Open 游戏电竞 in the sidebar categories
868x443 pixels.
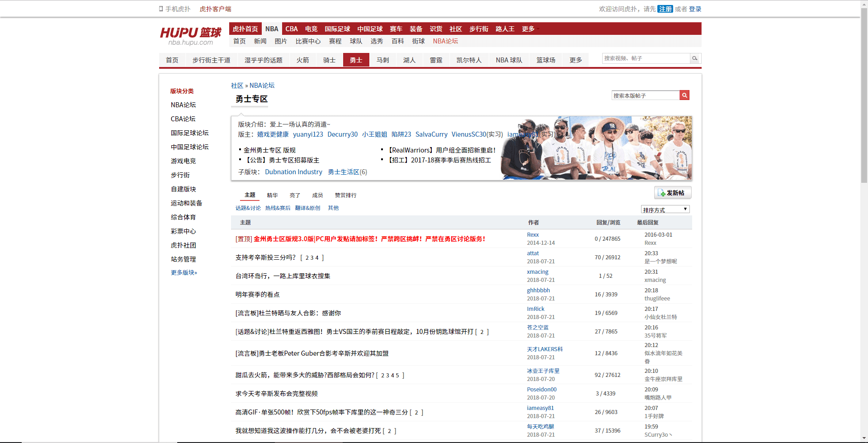coord(183,161)
